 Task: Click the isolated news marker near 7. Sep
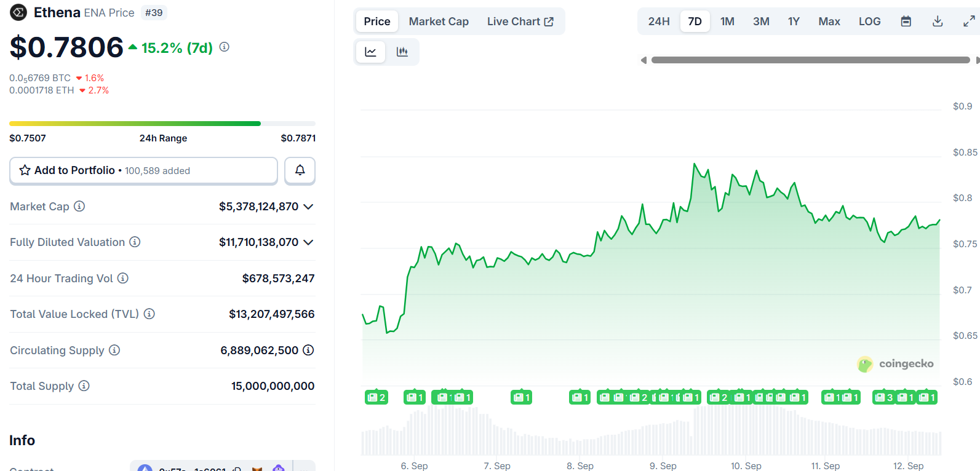point(521,397)
